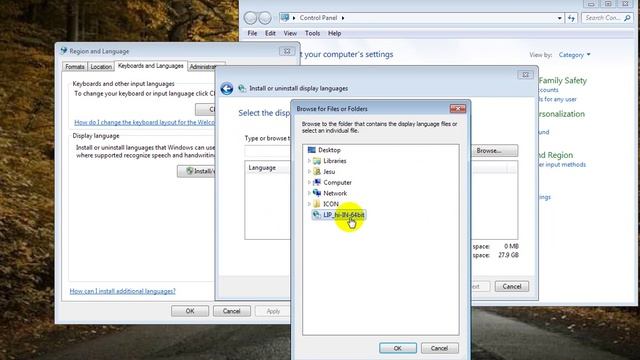The image size is (640, 360).
Task: Click the back arrow in Install languages wizard
Action: (227, 89)
